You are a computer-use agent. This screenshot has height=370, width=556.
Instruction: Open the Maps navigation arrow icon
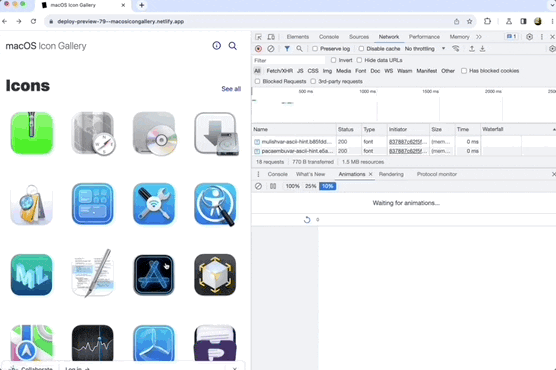tap(32, 343)
